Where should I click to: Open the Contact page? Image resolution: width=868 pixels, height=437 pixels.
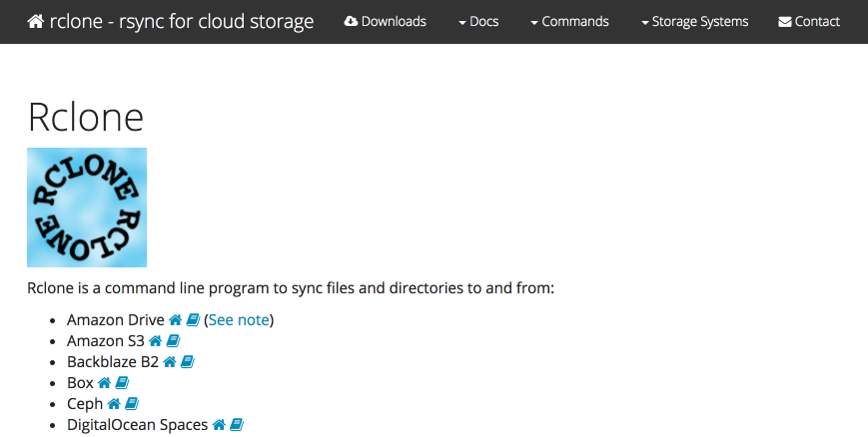click(x=809, y=22)
